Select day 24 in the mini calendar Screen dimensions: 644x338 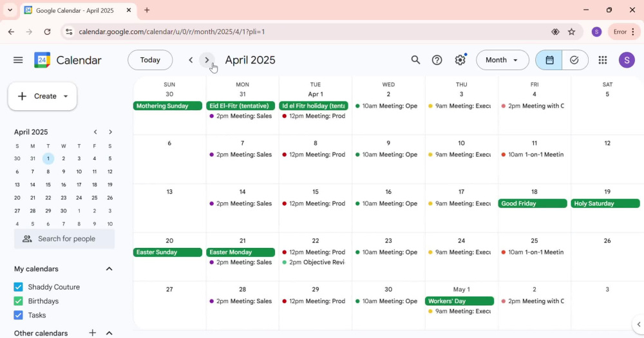pos(79,198)
